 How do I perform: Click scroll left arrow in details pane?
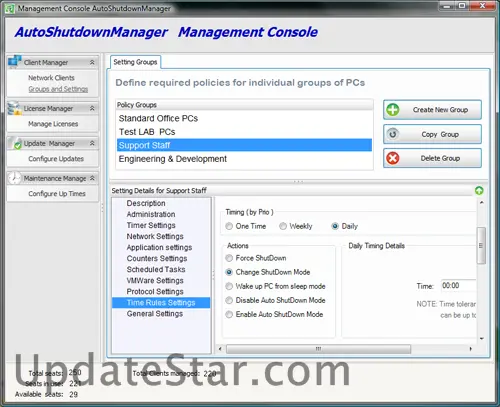(220, 349)
